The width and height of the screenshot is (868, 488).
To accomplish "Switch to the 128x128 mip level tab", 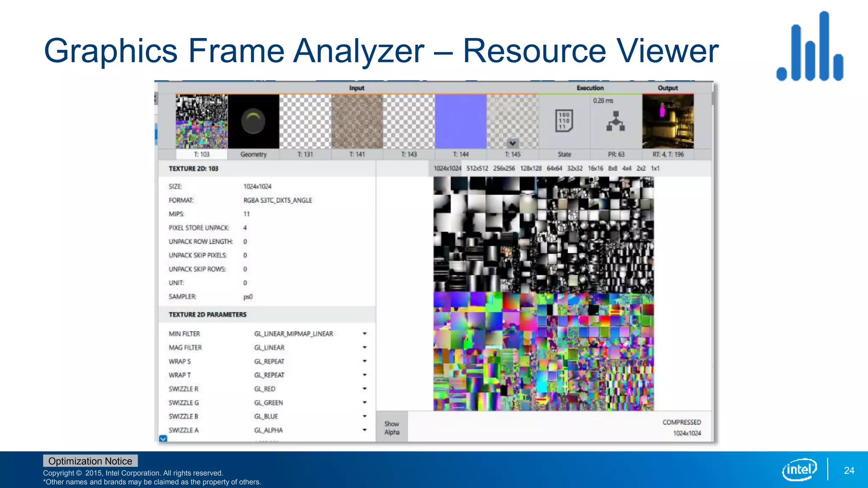I will pyautogui.click(x=531, y=169).
